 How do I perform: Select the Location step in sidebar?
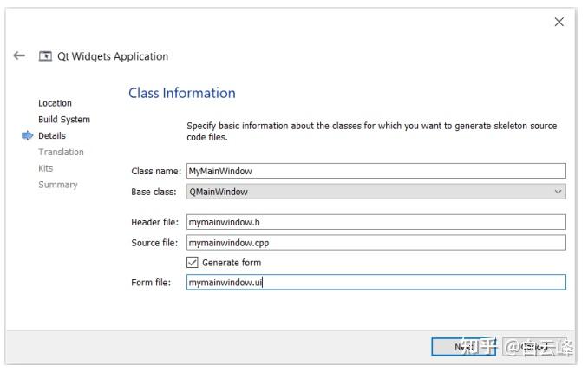pyautogui.click(x=55, y=103)
